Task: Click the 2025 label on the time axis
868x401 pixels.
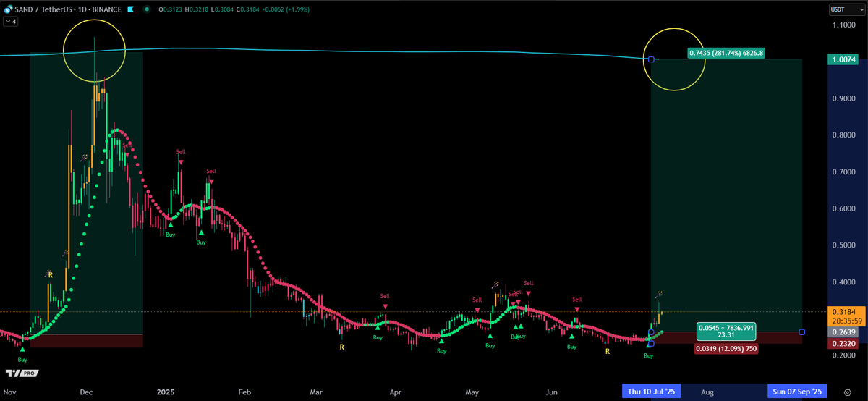Action: coord(166,392)
